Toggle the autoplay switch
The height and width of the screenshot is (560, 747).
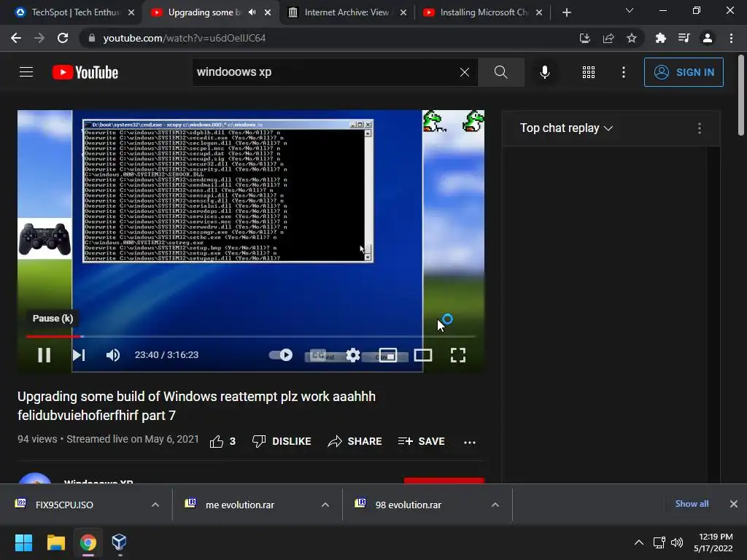(281, 355)
